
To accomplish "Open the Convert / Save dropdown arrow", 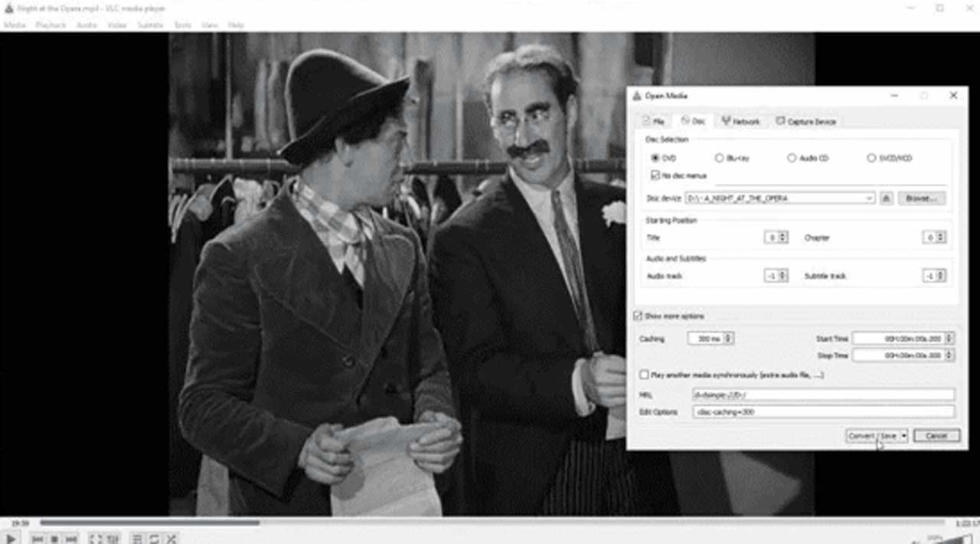I will [903, 436].
